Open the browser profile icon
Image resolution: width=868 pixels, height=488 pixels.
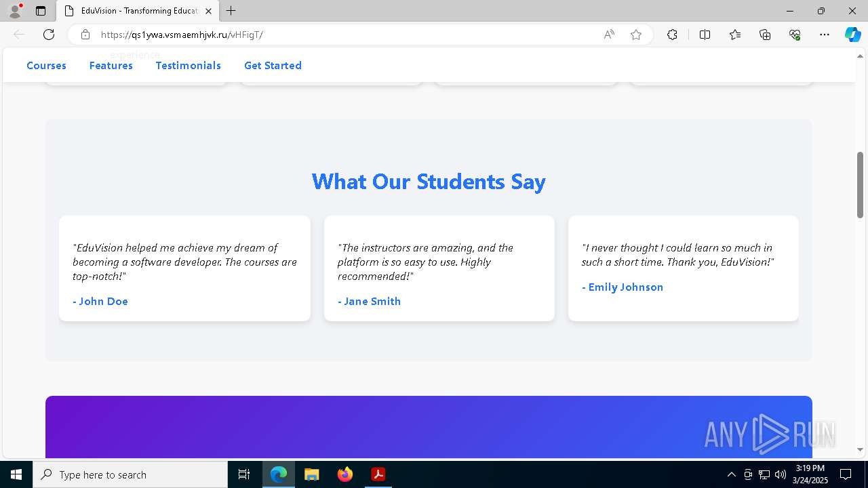[15, 11]
